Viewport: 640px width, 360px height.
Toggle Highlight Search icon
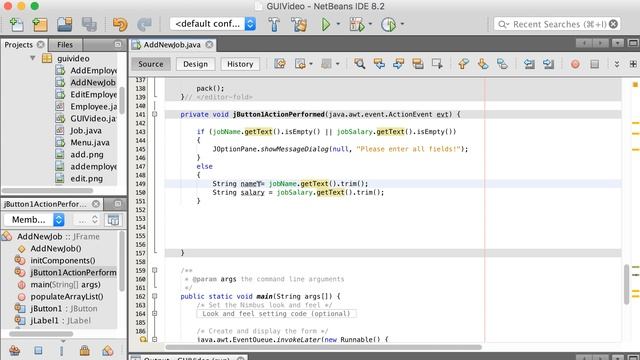[x=418, y=64]
